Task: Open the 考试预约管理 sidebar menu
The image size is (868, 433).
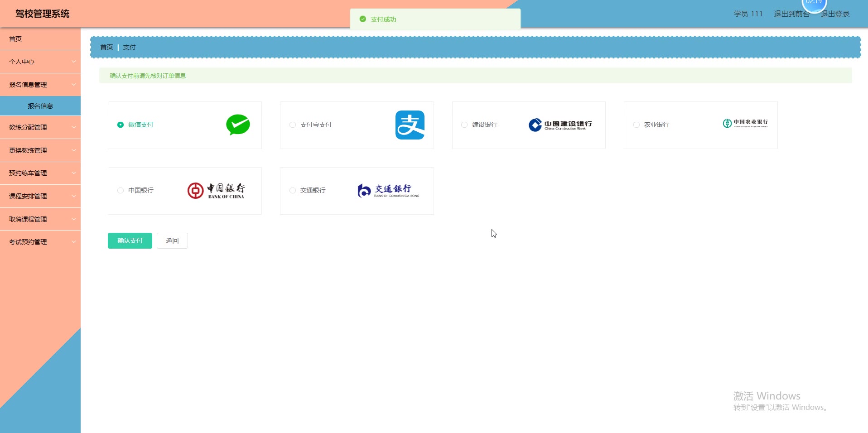Action: [40, 242]
